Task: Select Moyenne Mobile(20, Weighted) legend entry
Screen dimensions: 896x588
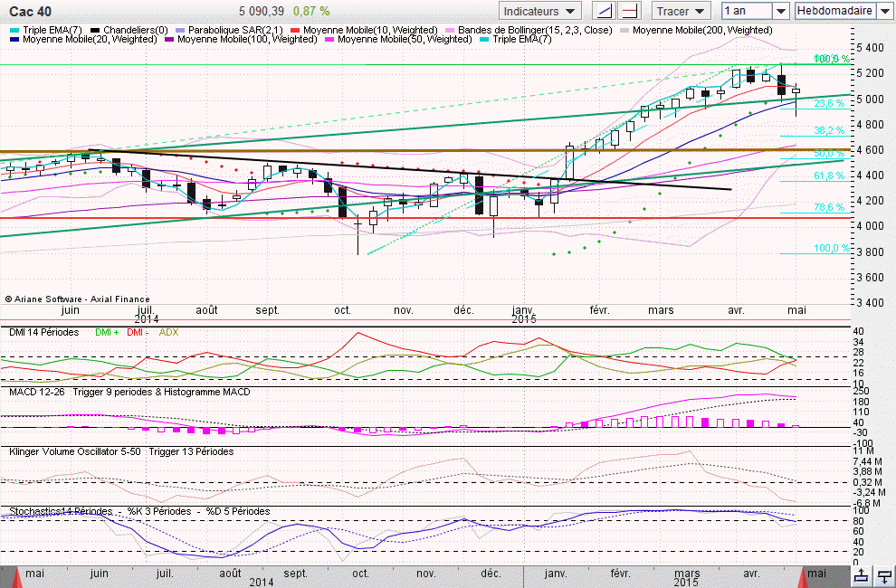Action: tap(83, 40)
